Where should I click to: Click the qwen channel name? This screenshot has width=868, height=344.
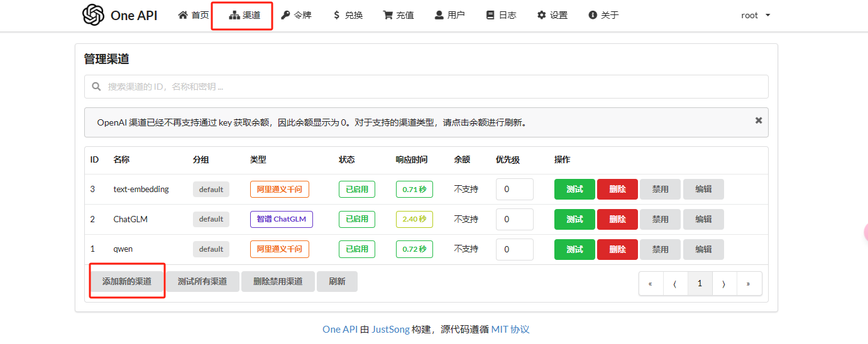[123, 249]
